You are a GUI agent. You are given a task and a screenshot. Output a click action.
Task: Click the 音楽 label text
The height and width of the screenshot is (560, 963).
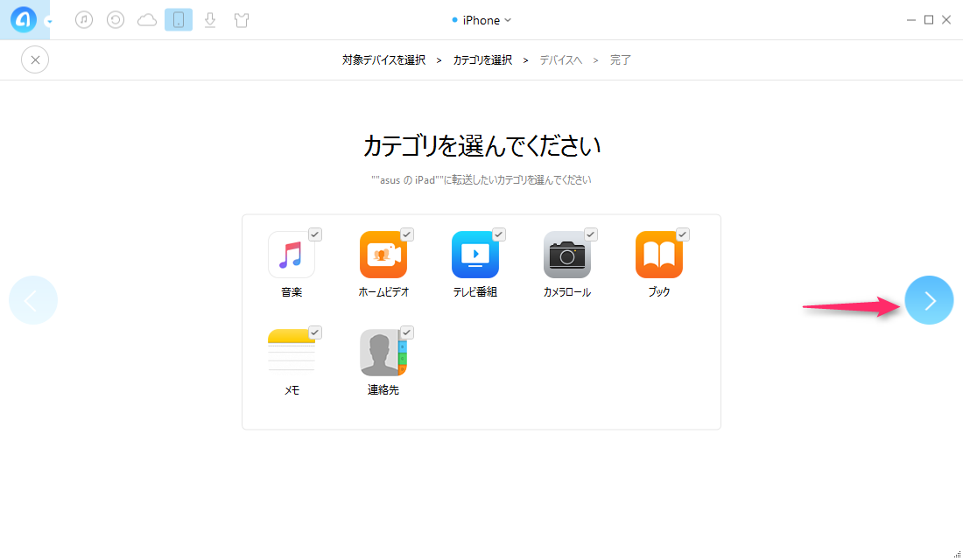(292, 292)
